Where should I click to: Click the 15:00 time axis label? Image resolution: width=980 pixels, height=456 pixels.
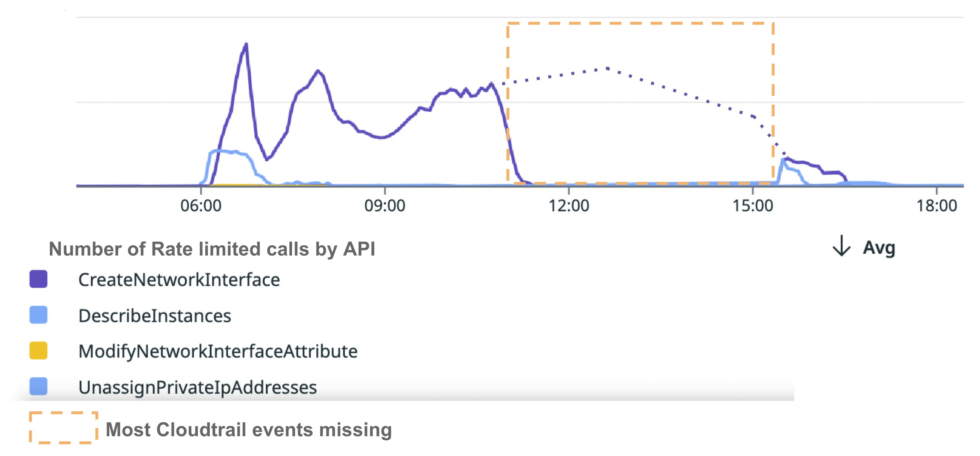753,206
